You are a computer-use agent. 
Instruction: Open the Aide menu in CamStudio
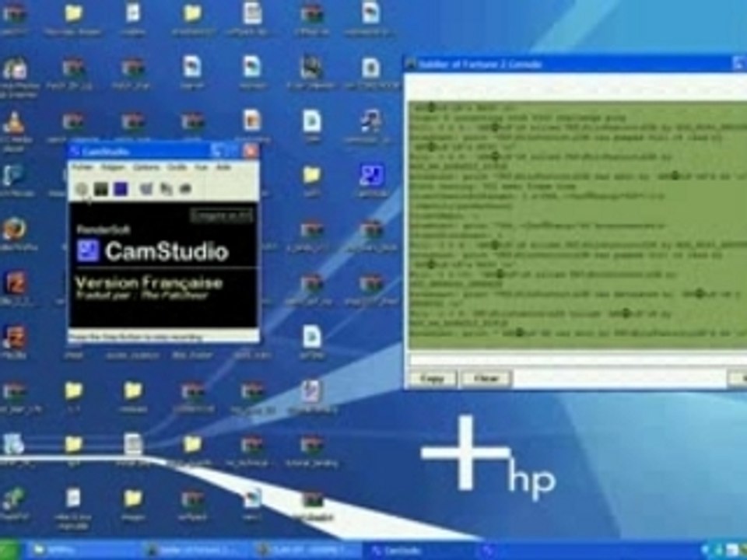(223, 168)
